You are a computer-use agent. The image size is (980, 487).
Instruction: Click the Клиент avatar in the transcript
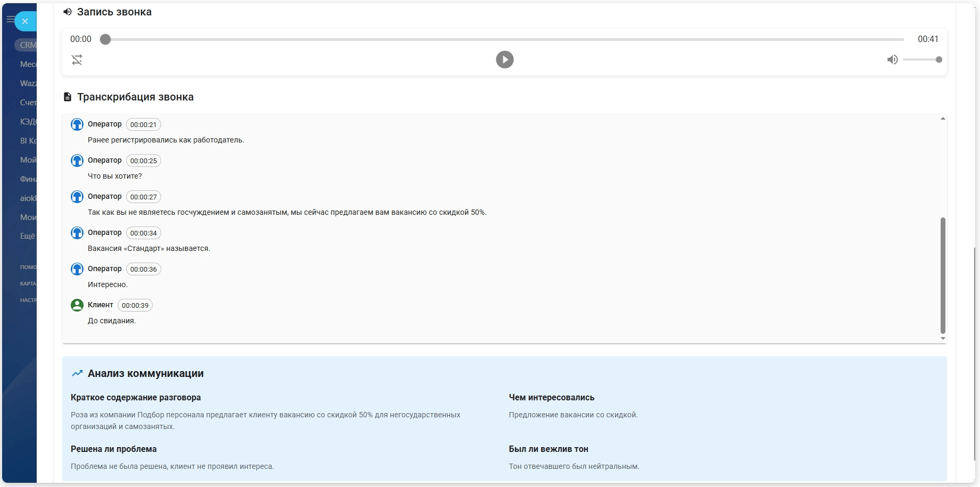77,305
